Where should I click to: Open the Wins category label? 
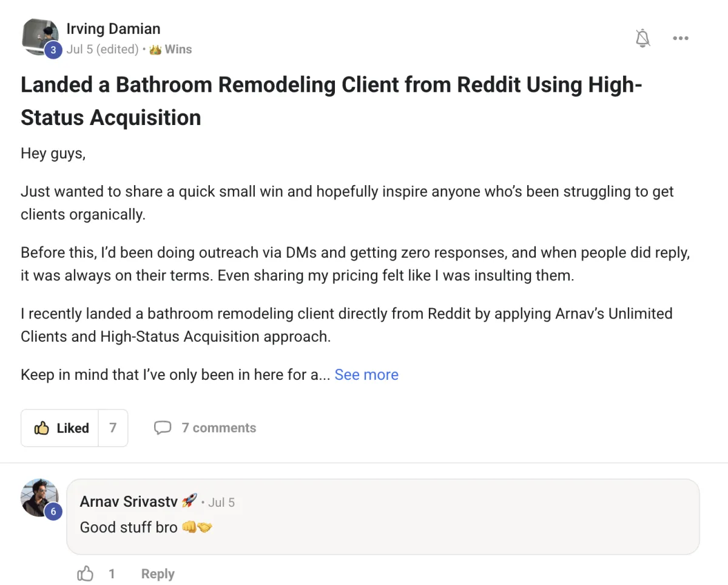178,50
